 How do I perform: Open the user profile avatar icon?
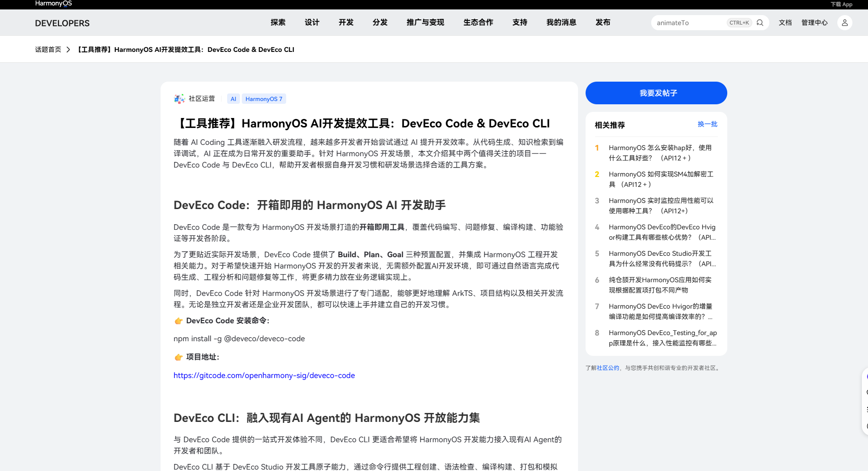click(x=845, y=23)
